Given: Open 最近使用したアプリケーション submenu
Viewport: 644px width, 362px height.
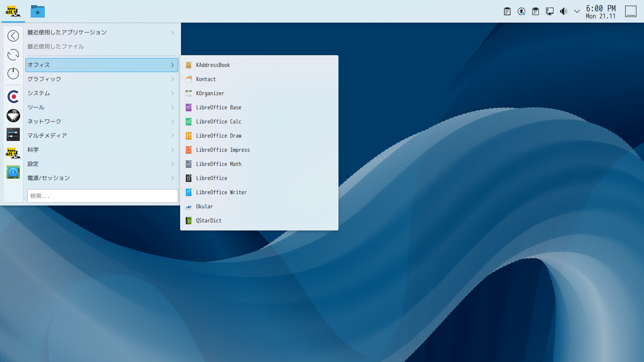Looking at the screenshot, I should pyautogui.click(x=102, y=33).
